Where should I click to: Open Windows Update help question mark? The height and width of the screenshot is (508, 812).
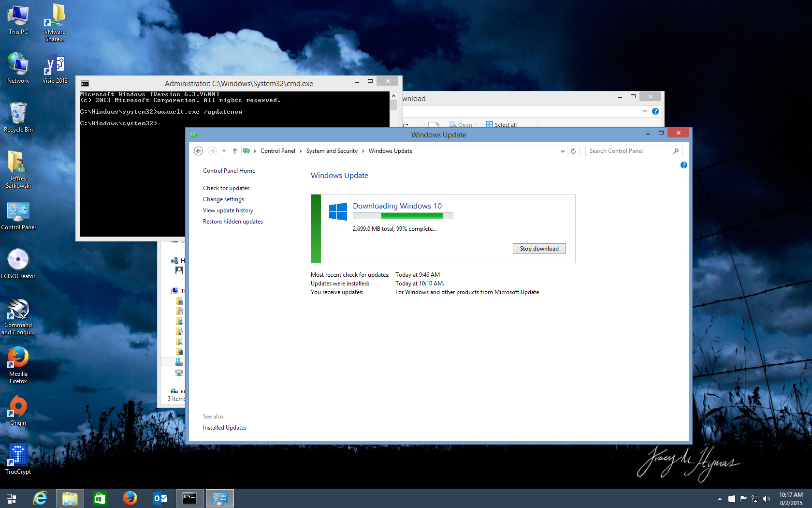coord(683,165)
